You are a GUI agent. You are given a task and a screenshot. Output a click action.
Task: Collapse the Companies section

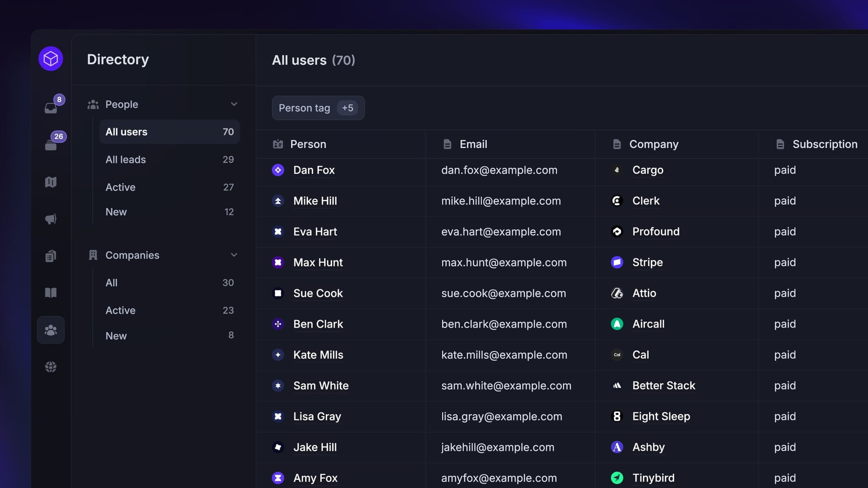point(234,255)
